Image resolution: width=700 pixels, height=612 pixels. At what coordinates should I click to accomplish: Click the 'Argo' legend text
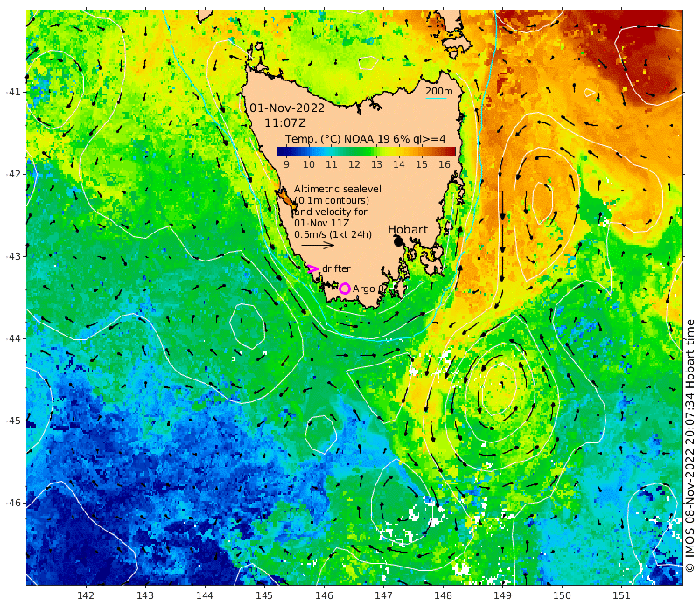(x=364, y=289)
